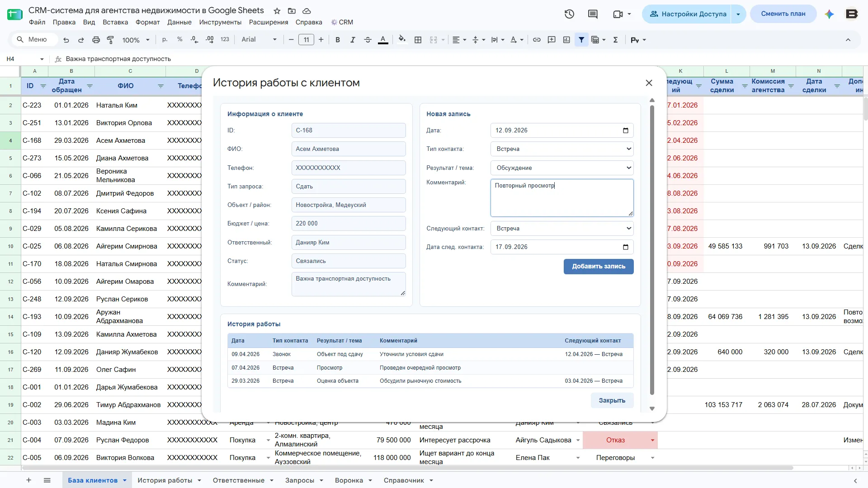
Task: Open the Данные menu
Action: tap(179, 22)
